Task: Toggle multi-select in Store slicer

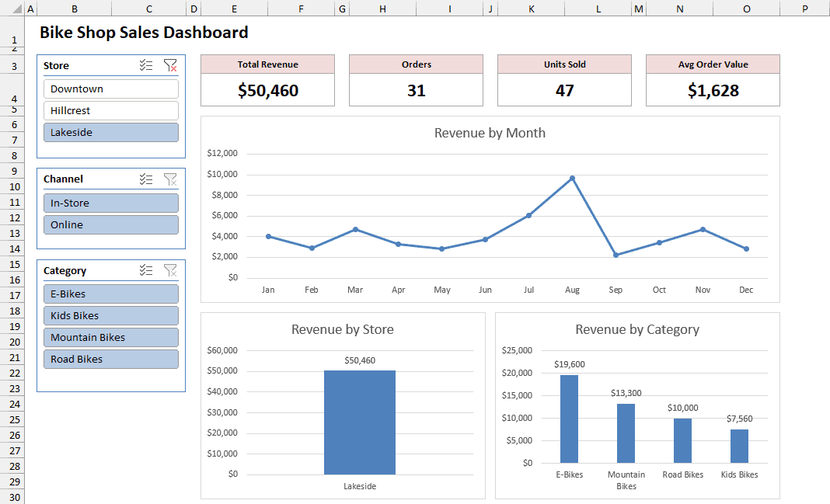Action: point(146,65)
